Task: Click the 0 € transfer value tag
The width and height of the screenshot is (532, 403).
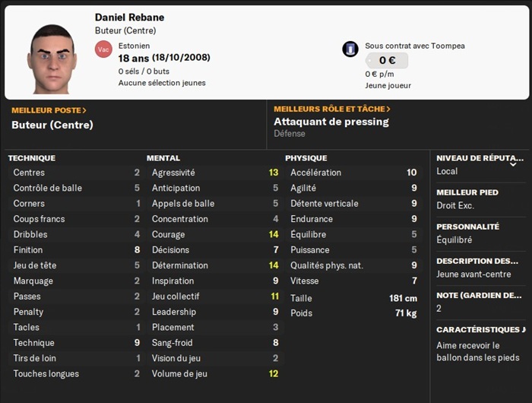Action: (x=386, y=61)
